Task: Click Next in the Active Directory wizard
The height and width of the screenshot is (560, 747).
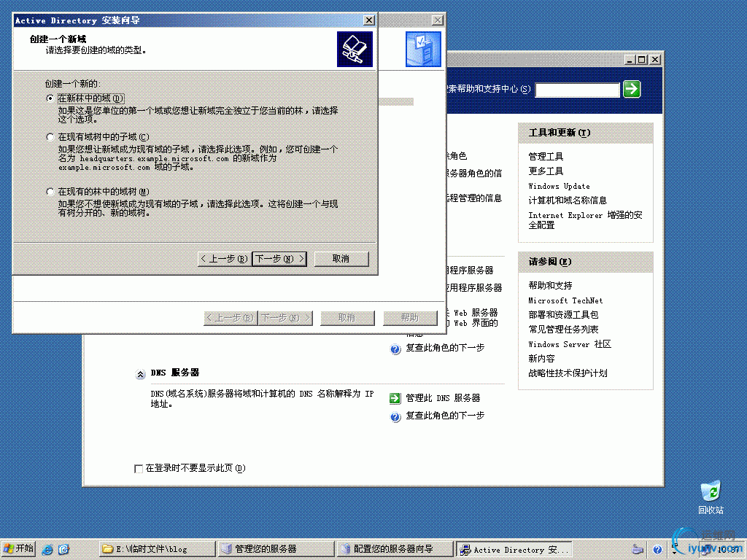Action: tap(279, 259)
